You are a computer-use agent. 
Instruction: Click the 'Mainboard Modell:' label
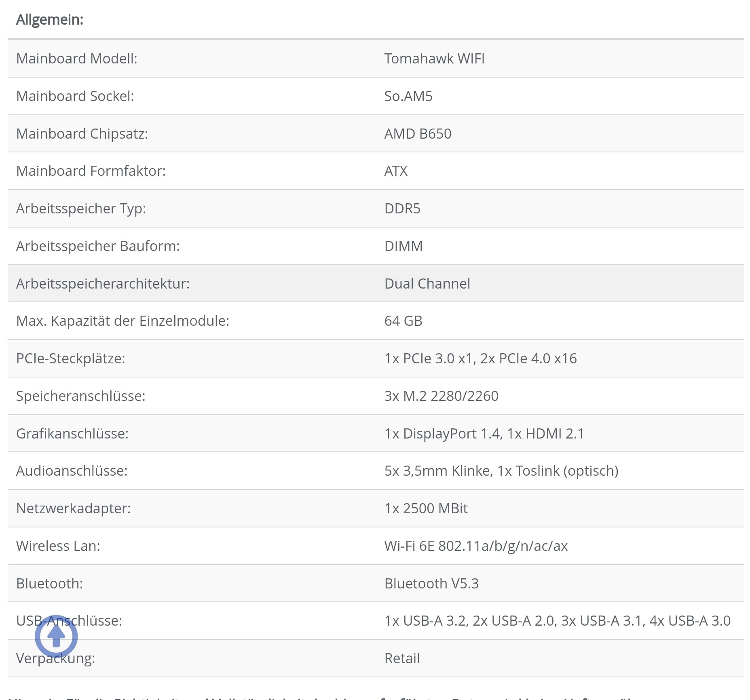(77, 59)
